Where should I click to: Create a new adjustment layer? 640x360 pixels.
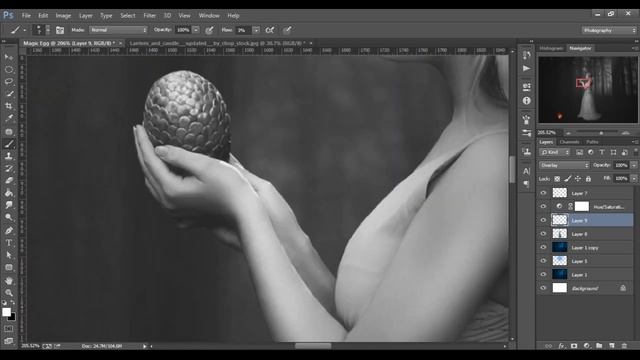587,346
